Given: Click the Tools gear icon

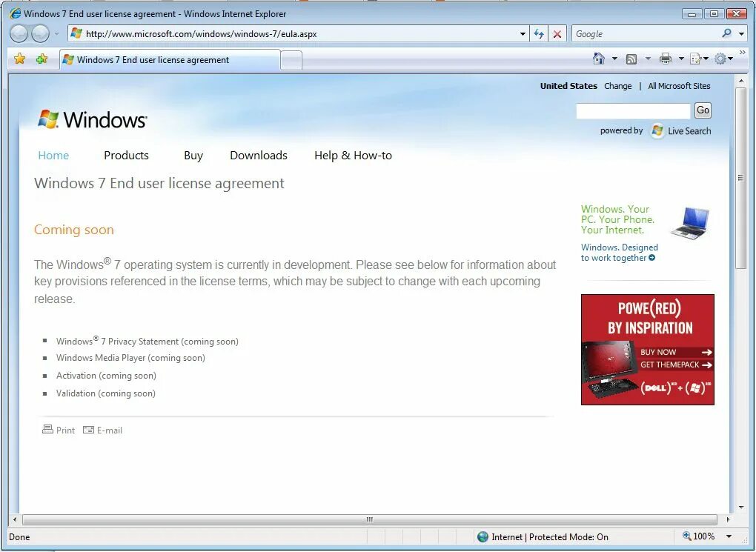Looking at the screenshot, I should pyautogui.click(x=720, y=58).
